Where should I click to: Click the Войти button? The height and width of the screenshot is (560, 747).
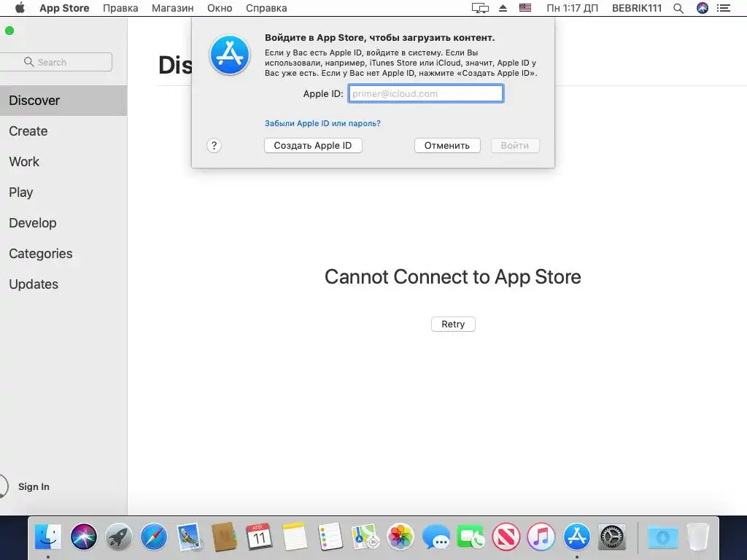click(514, 146)
